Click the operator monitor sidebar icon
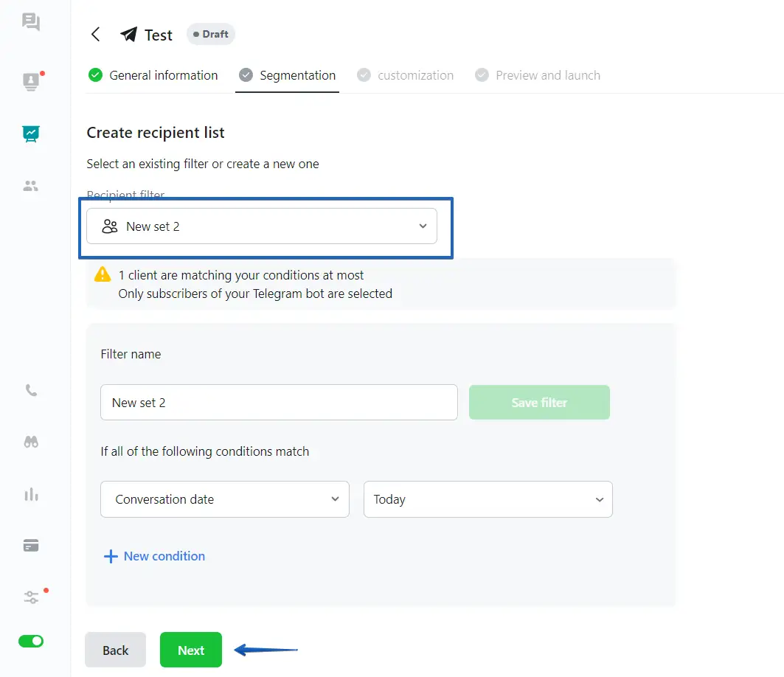Image resolution: width=784 pixels, height=677 pixels. pos(31,81)
